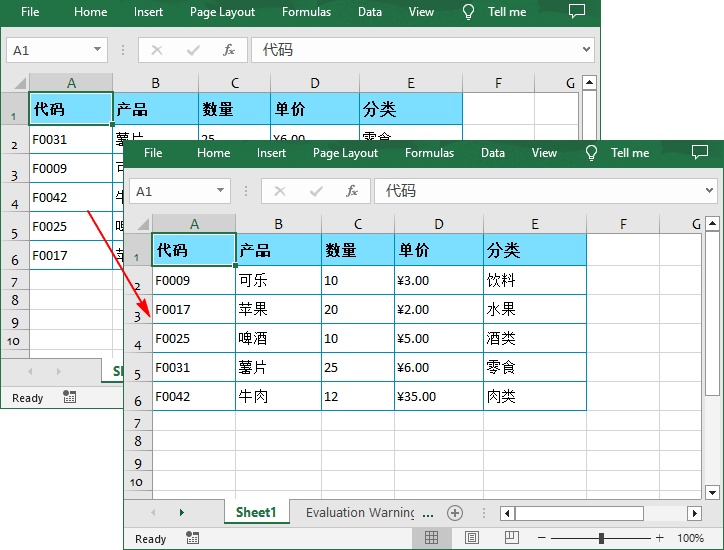Screen dimensions: 724x550
Task: Click cell F0042 in back window
Action: (x=71, y=198)
